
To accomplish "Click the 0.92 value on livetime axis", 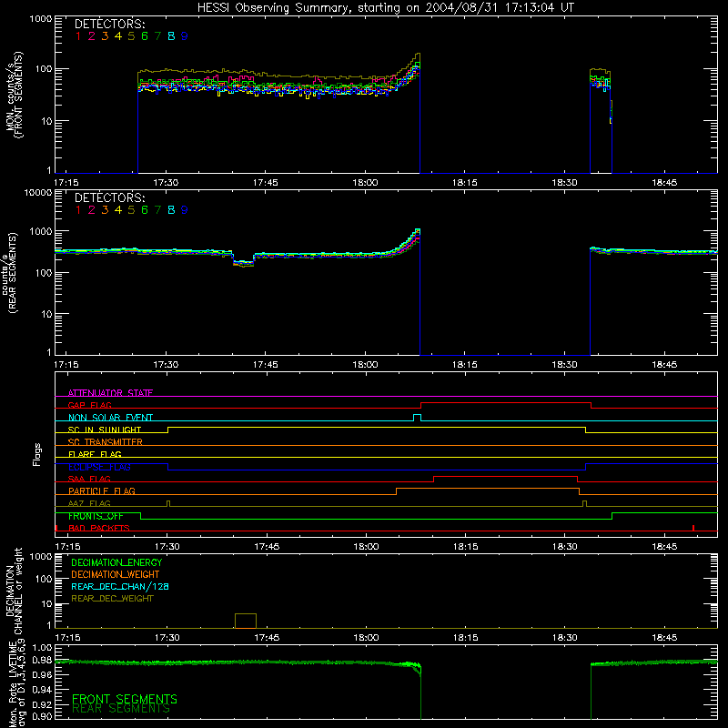I will click(43, 704).
